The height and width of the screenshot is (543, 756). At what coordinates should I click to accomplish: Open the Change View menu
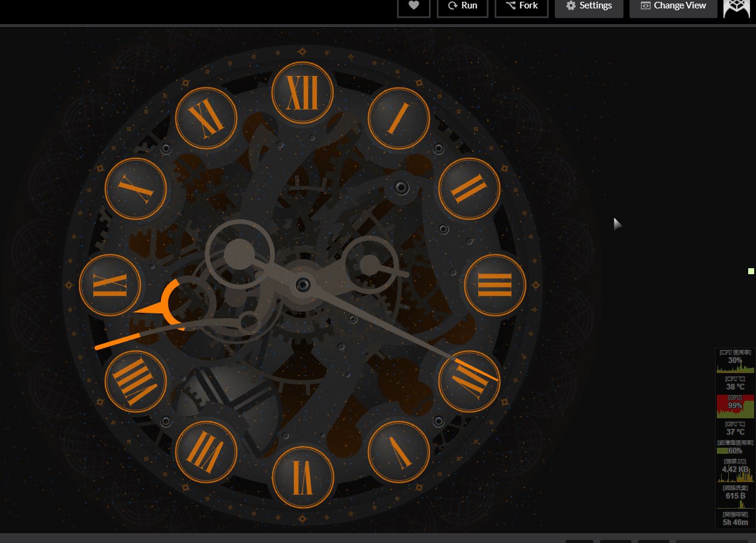click(x=673, y=6)
